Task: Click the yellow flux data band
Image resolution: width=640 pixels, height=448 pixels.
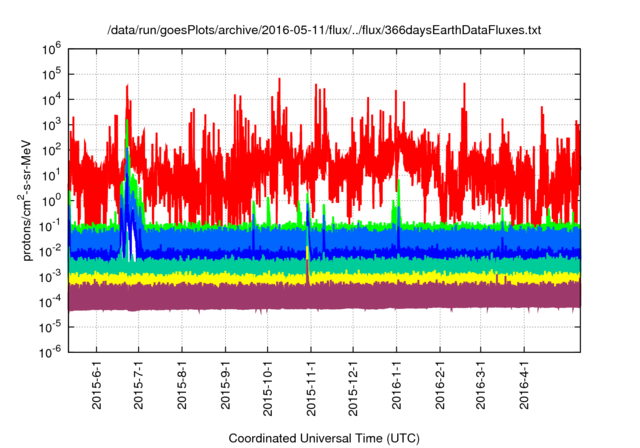Action: 324,278
